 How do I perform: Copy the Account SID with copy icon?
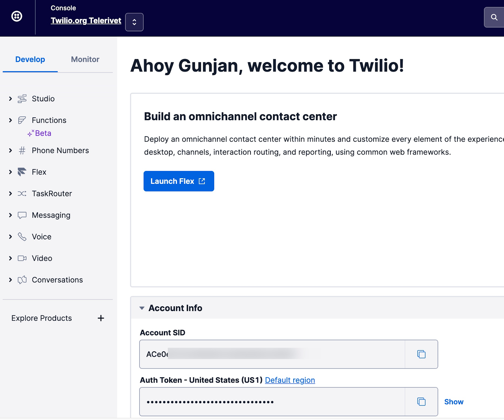[x=421, y=354]
